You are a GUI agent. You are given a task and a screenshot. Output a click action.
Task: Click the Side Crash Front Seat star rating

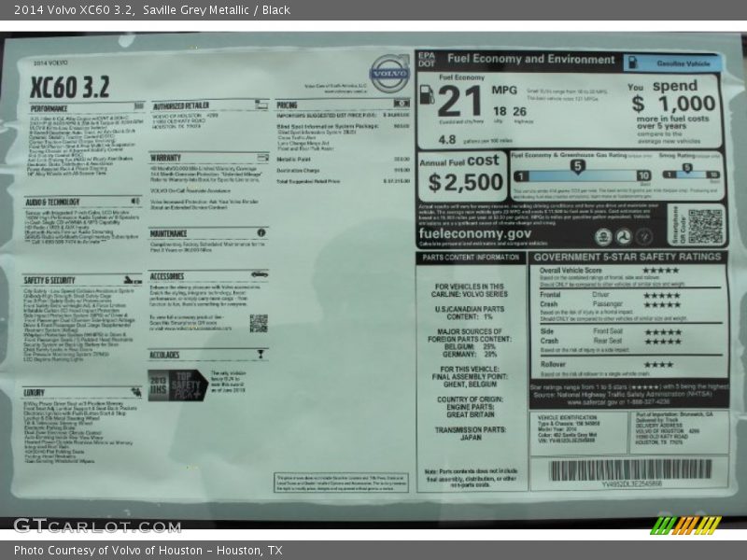(663, 332)
